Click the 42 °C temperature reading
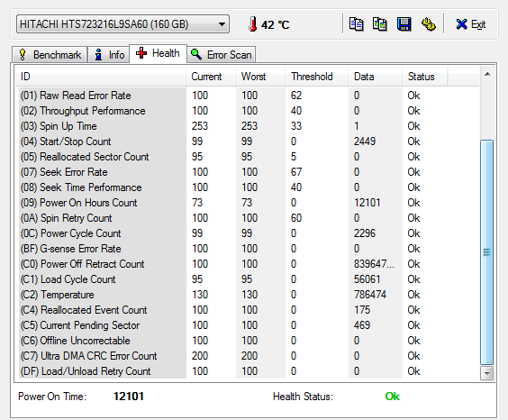This screenshot has height=420, width=508. (x=276, y=24)
